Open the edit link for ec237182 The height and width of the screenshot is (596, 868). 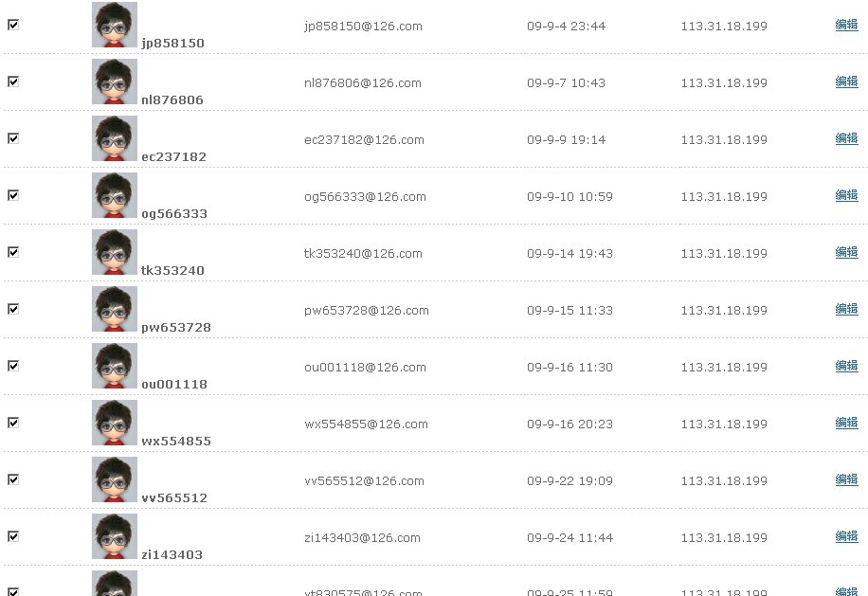point(846,139)
